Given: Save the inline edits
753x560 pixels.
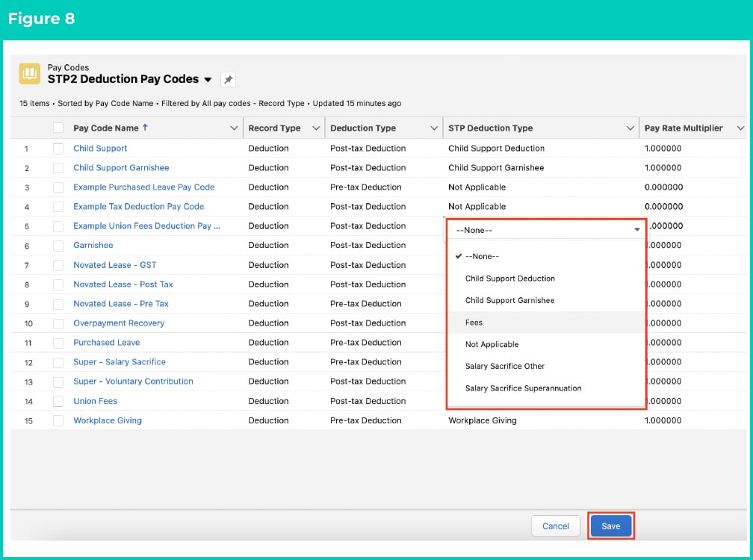Looking at the screenshot, I should coord(611,526).
